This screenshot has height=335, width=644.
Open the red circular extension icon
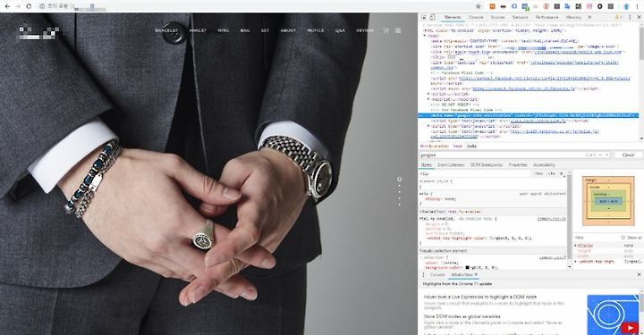click(x=547, y=6)
